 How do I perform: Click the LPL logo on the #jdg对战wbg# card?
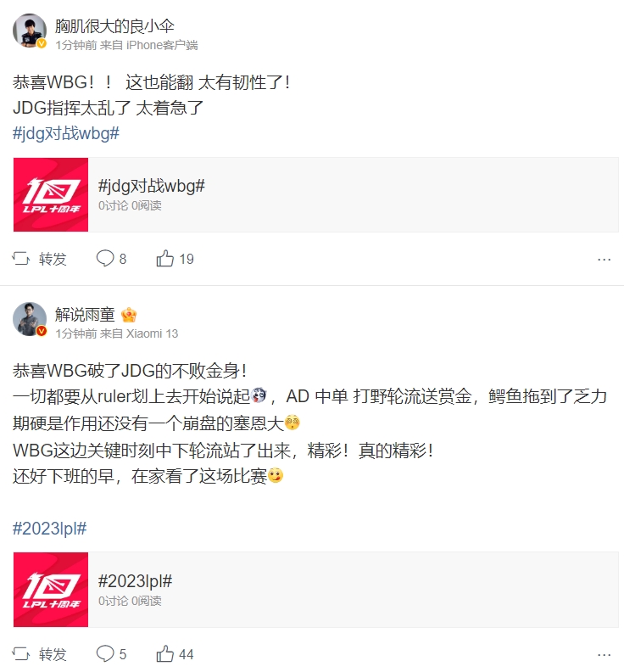click(51, 194)
